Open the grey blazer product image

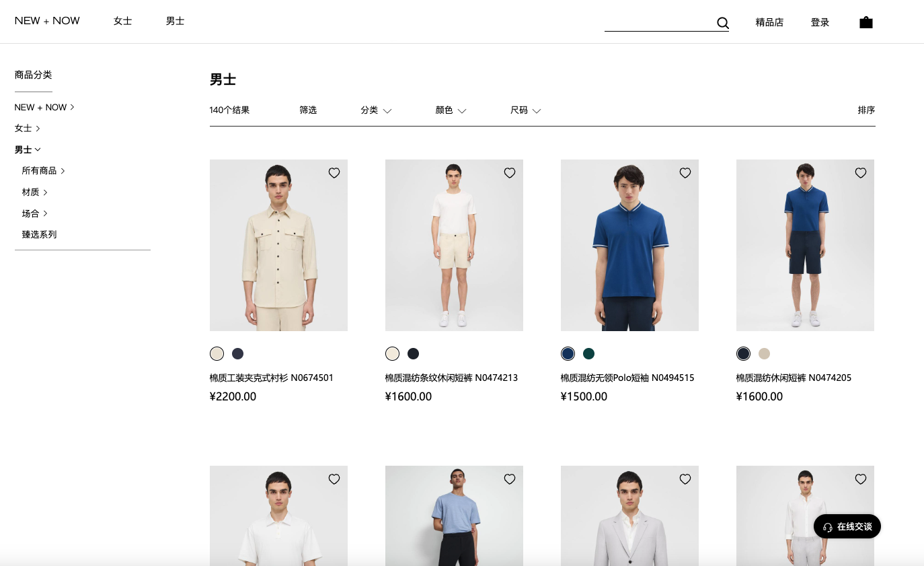629,516
